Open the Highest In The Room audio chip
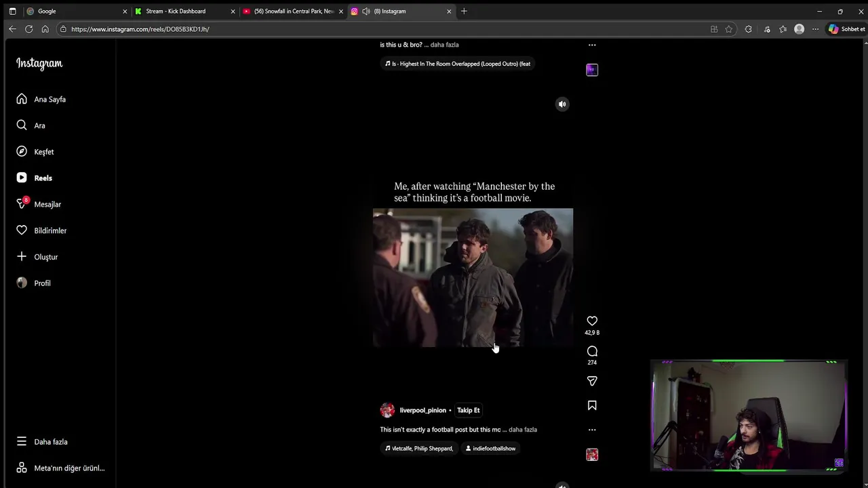The image size is (868, 488). pos(458,64)
